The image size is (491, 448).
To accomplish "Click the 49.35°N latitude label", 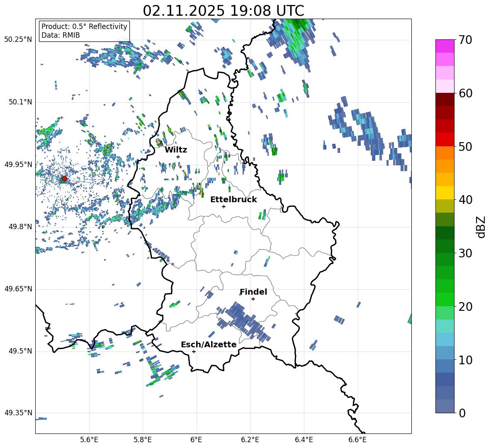I will click(x=18, y=413).
